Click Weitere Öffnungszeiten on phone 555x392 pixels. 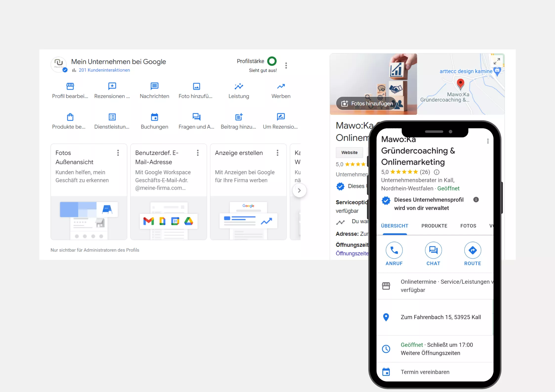click(x=430, y=353)
